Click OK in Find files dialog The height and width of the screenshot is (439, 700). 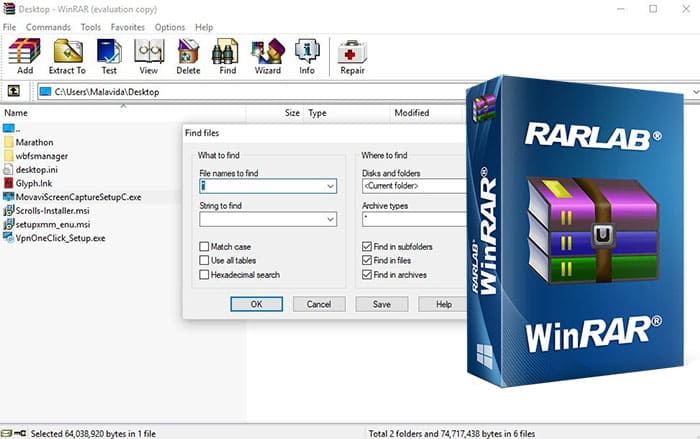pos(257,304)
